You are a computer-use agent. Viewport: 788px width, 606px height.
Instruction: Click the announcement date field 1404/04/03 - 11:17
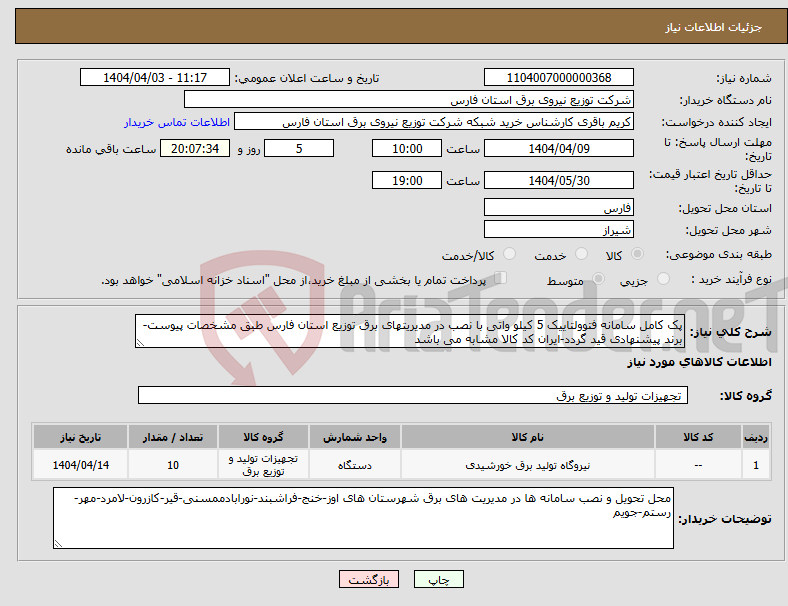(155, 77)
